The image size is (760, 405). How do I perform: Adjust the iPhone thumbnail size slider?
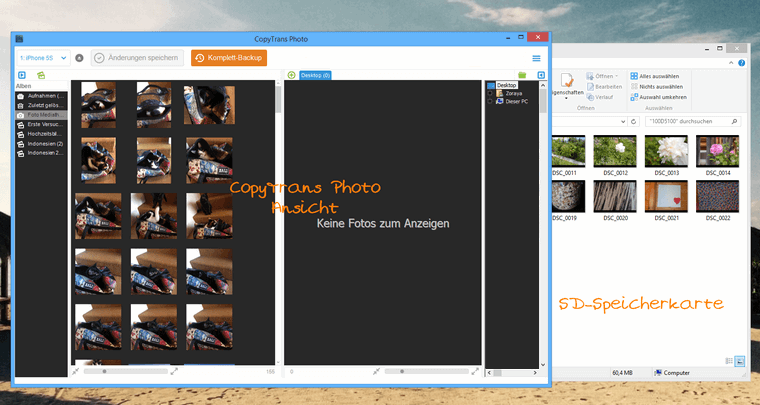(x=126, y=372)
